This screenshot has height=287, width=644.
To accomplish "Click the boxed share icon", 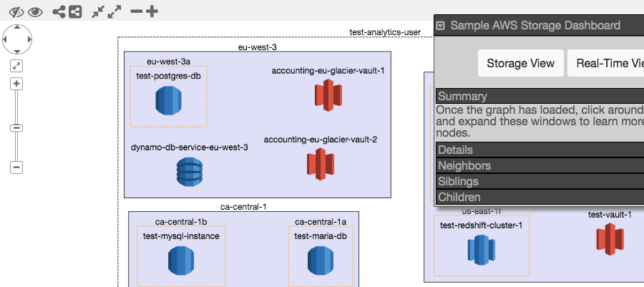I will click(74, 11).
